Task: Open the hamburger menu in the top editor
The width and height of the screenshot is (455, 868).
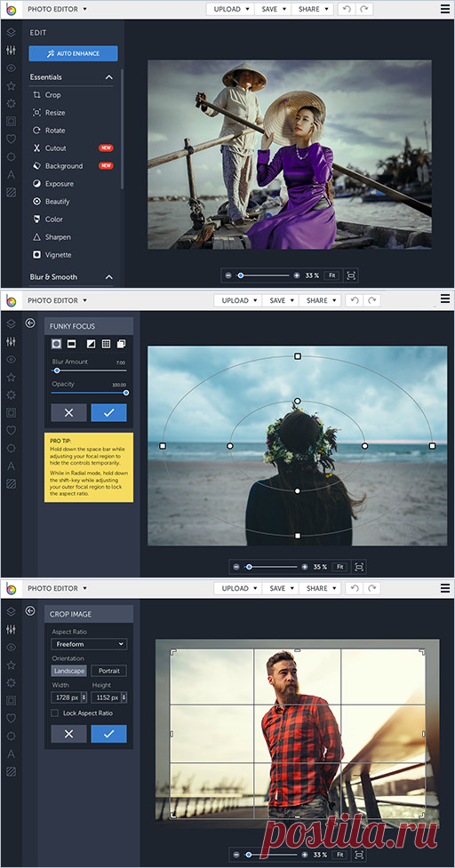Action: 445,9
